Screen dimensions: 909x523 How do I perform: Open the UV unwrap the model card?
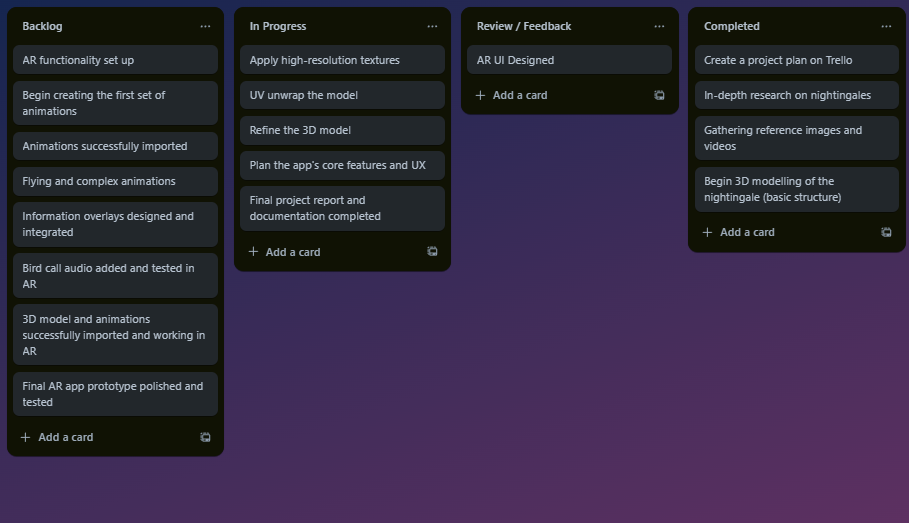(342, 95)
